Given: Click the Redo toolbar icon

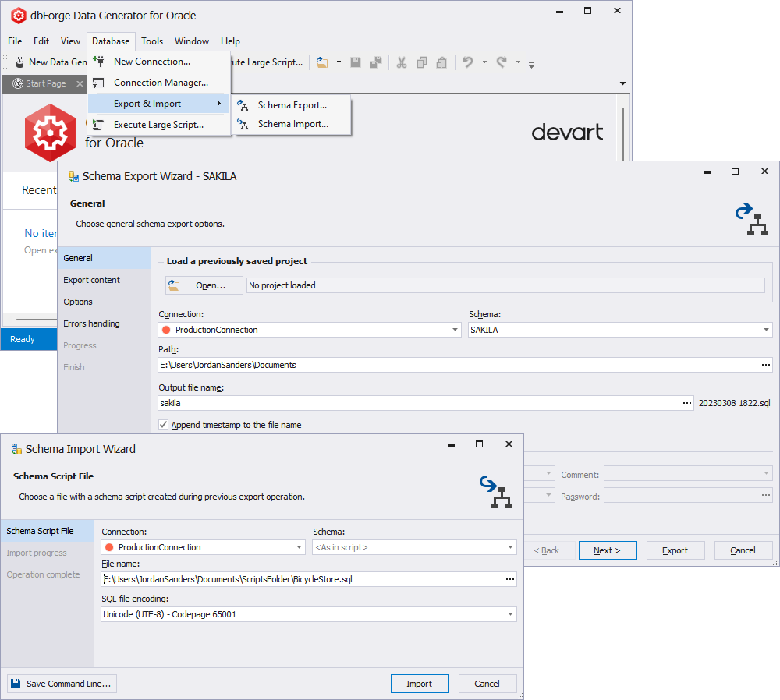Looking at the screenshot, I should coord(502,62).
